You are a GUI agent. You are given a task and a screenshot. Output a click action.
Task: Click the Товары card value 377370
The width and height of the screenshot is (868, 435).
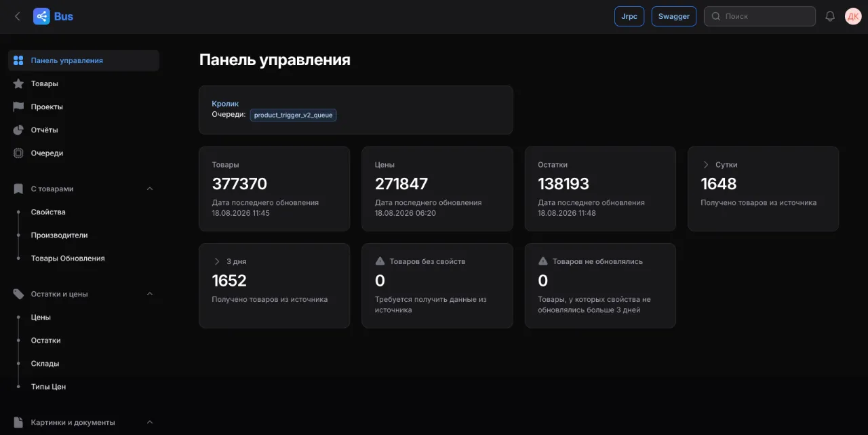[x=239, y=184]
